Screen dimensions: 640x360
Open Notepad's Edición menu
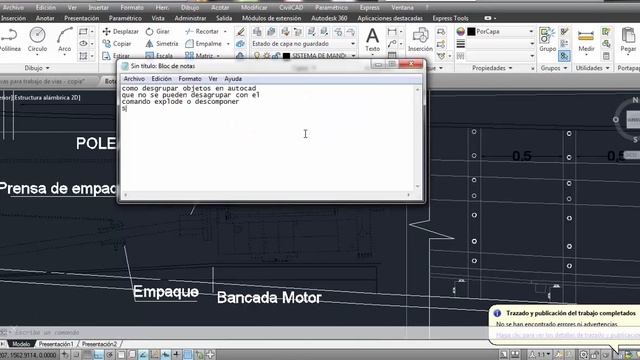[161, 79]
